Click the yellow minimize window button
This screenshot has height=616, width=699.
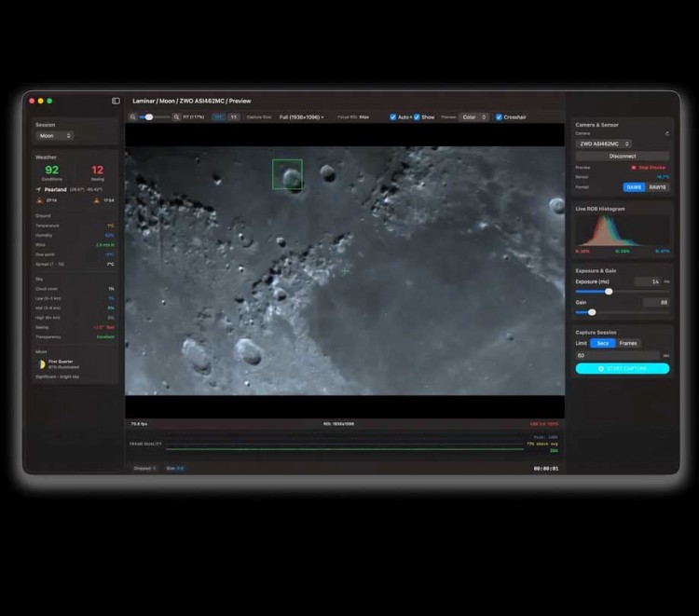[x=41, y=101]
